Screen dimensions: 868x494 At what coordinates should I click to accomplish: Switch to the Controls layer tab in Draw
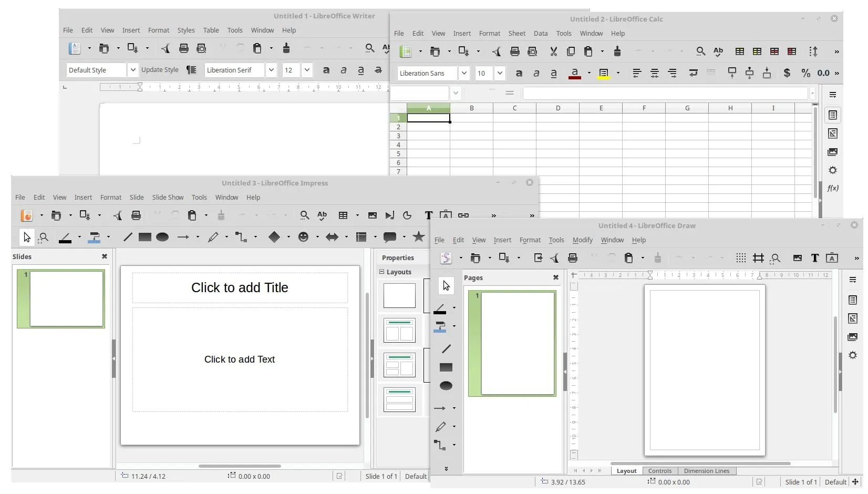659,471
